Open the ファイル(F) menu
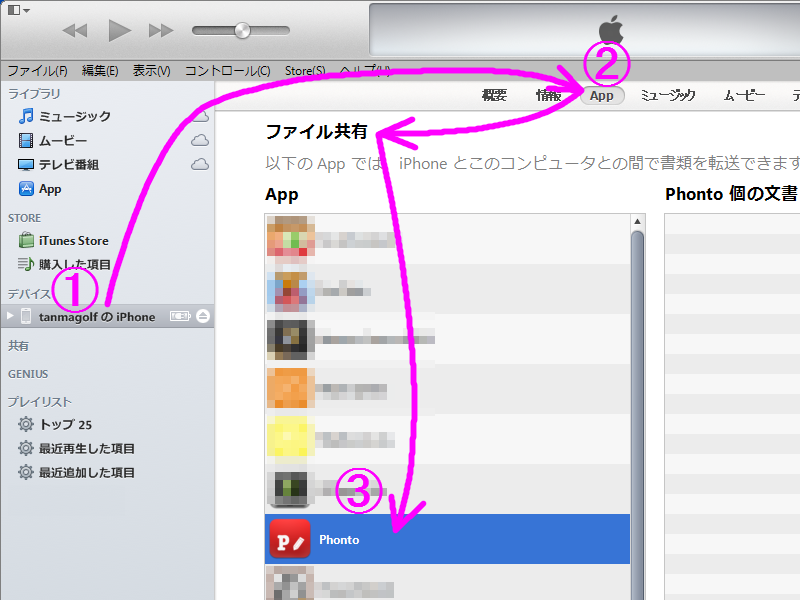Viewport: 800px width, 600px height. click(x=38, y=70)
